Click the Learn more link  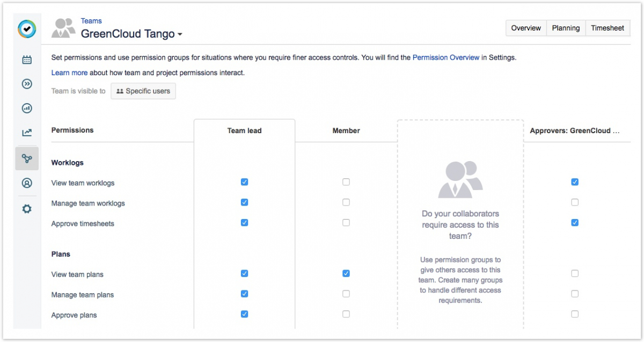click(x=69, y=72)
